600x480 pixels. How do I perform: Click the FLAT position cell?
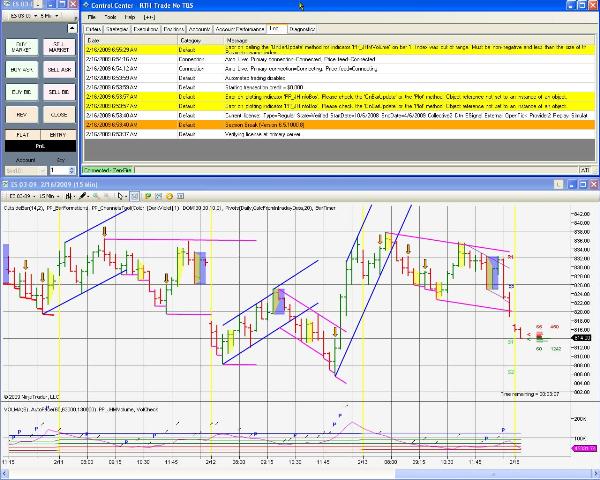click(23, 135)
